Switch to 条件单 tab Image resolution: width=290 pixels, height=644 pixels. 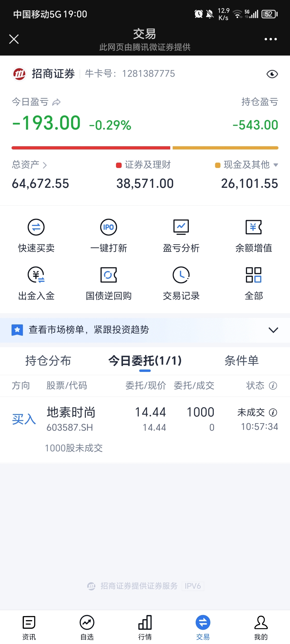tap(242, 361)
